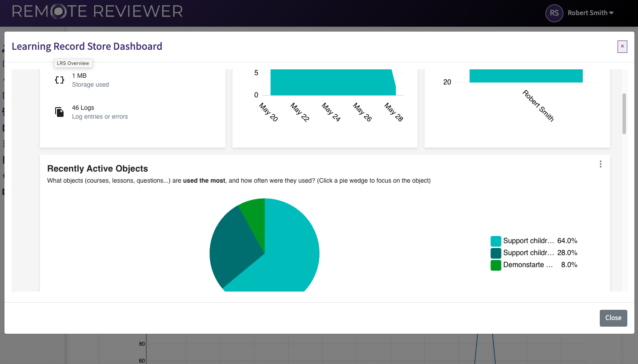
Task: Click the document icon next to 46 Logs
Action: 60,112
